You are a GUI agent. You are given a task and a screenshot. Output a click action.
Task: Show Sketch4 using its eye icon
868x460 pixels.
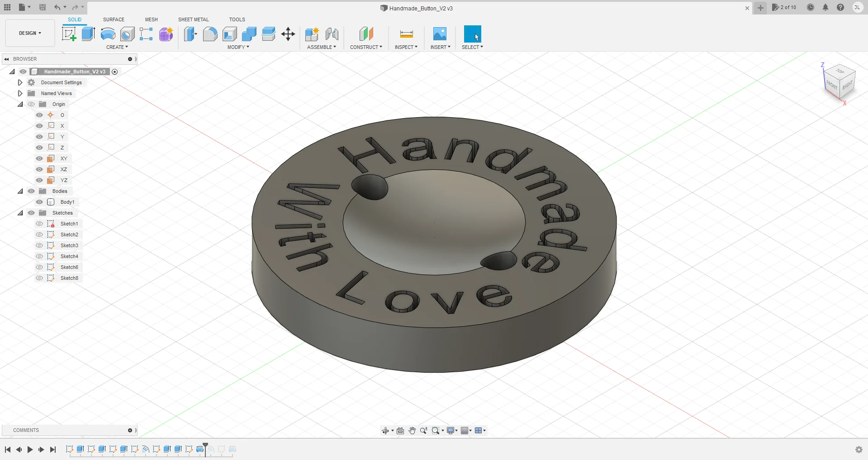point(39,256)
